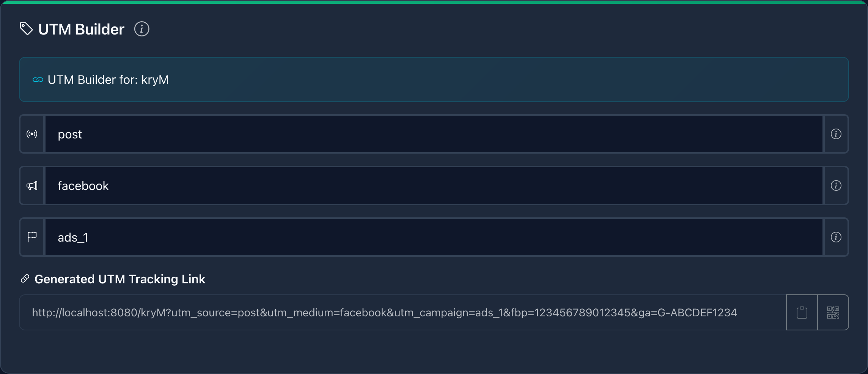The width and height of the screenshot is (868, 374).
Task: Click the link icon beside Generated UTM Tracking Link
Action: [x=25, y=279]
